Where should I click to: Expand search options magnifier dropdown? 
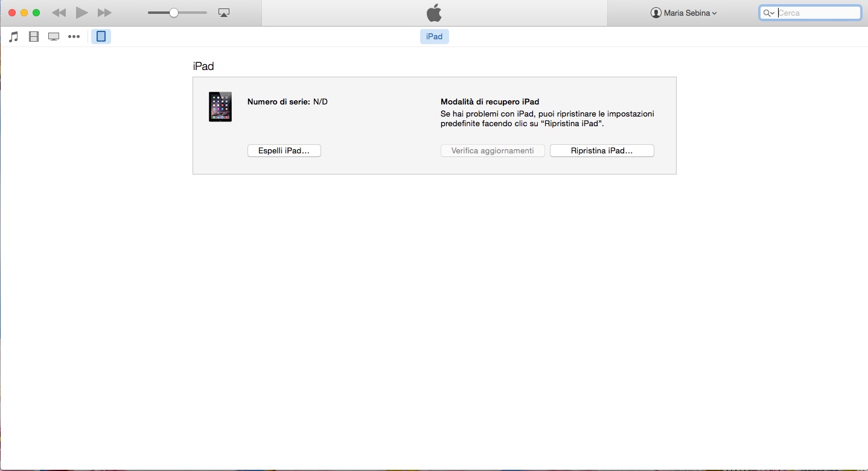point(768,13)
